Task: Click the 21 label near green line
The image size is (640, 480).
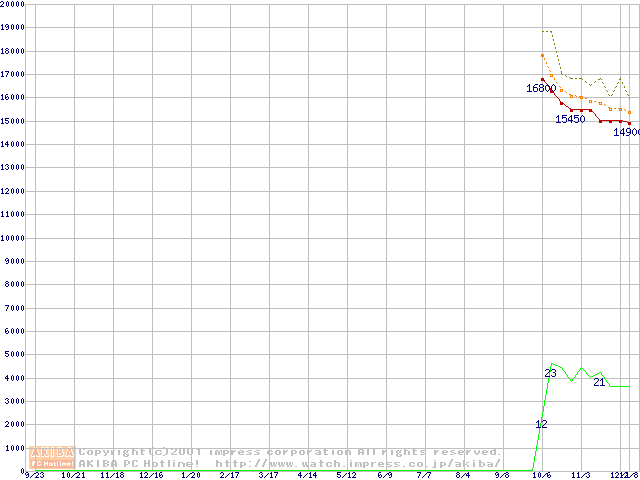Action: 599,382
